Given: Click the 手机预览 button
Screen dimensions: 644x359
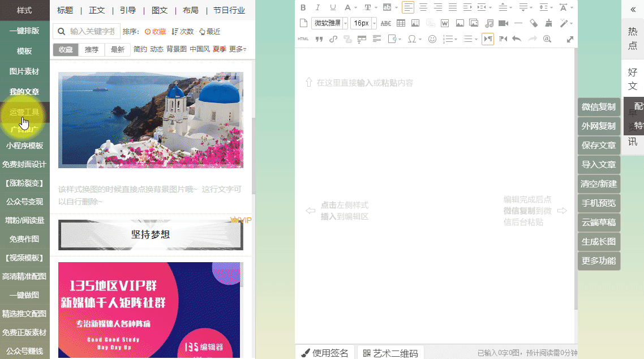Looking at the screenshot, I should [x=599, y=203].
